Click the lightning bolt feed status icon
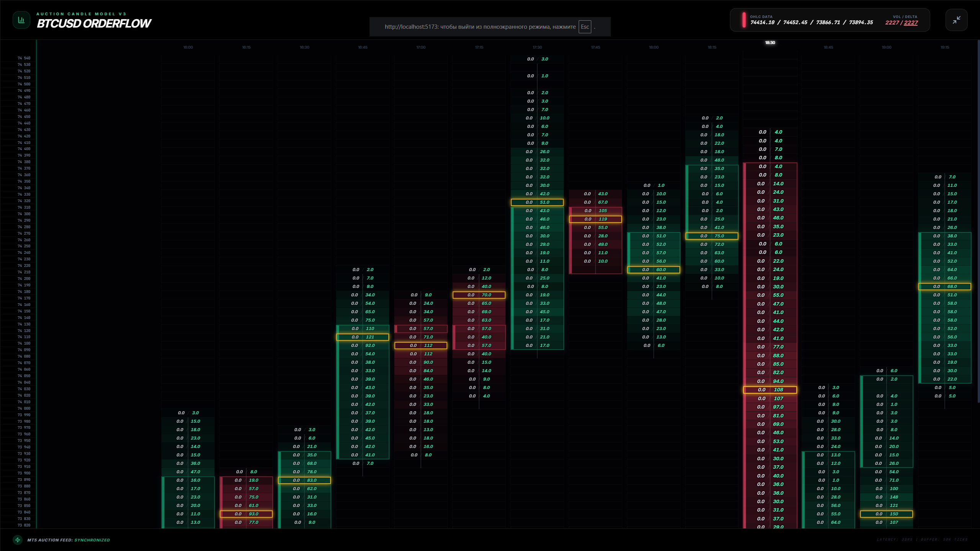 point(18,540)
